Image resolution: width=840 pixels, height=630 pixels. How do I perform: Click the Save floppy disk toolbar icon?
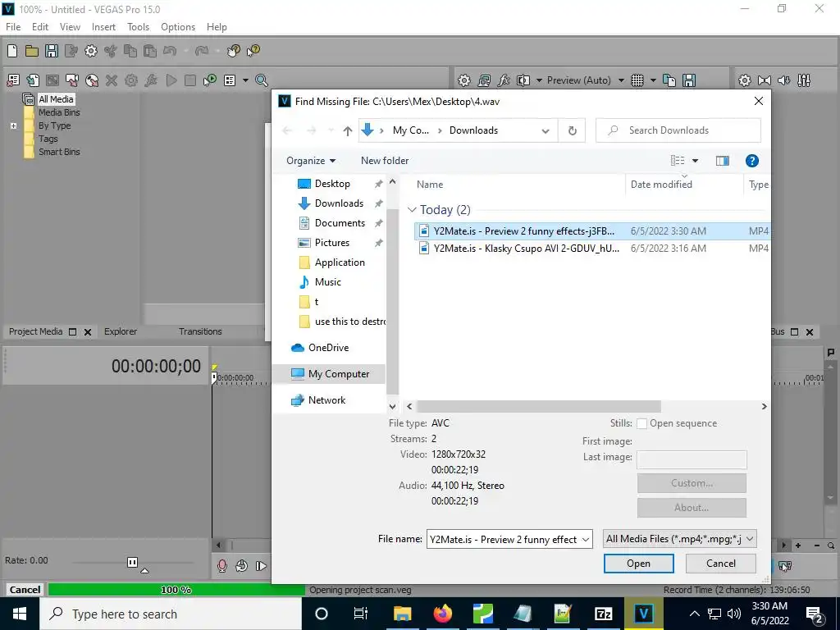pos(52,51)
